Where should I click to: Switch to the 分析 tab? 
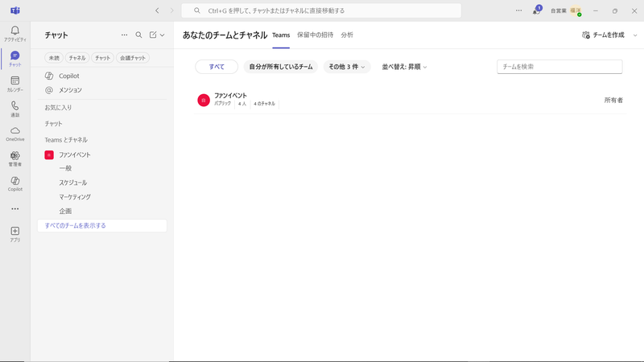point(347,35)
